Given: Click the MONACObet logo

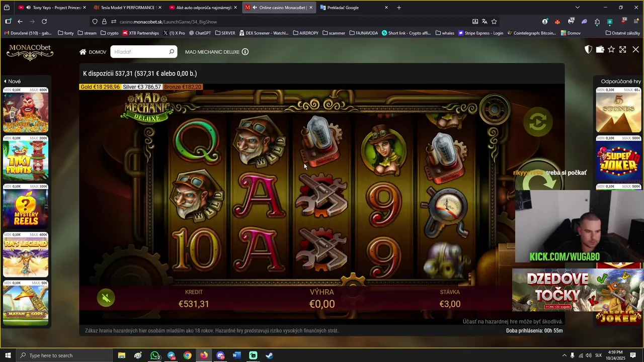Looking at the screenshot, I should click(x=30, y=52).
